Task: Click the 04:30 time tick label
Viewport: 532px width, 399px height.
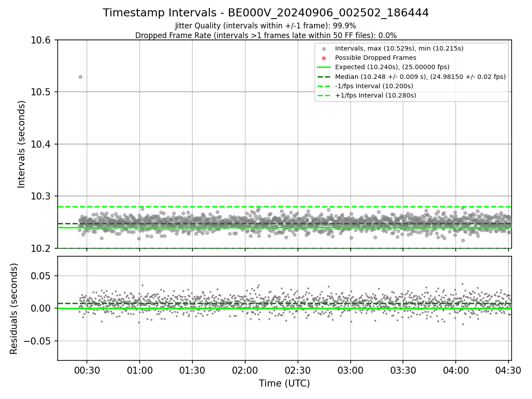Action: (x=509, y=370)
